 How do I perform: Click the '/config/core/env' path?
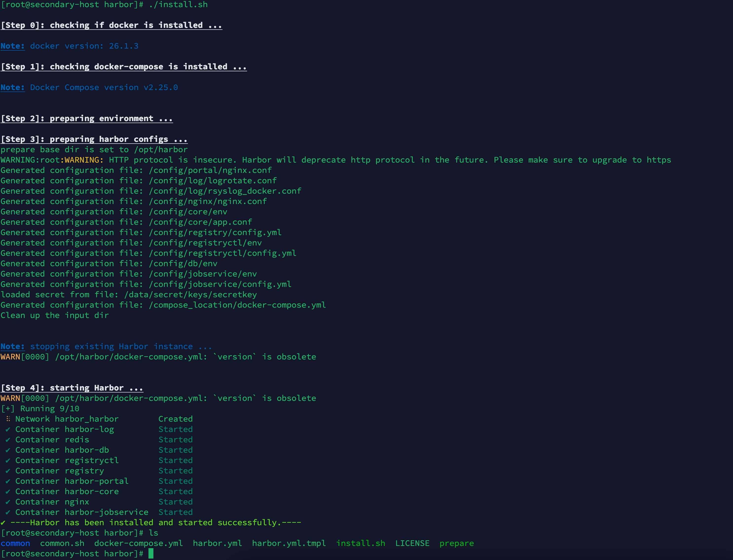[x=188, y=212]
